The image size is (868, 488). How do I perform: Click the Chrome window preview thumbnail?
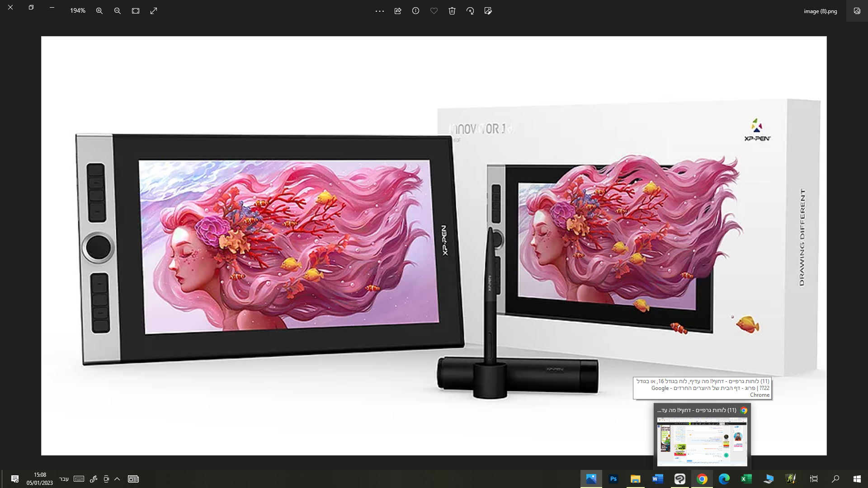click(702, 441)
